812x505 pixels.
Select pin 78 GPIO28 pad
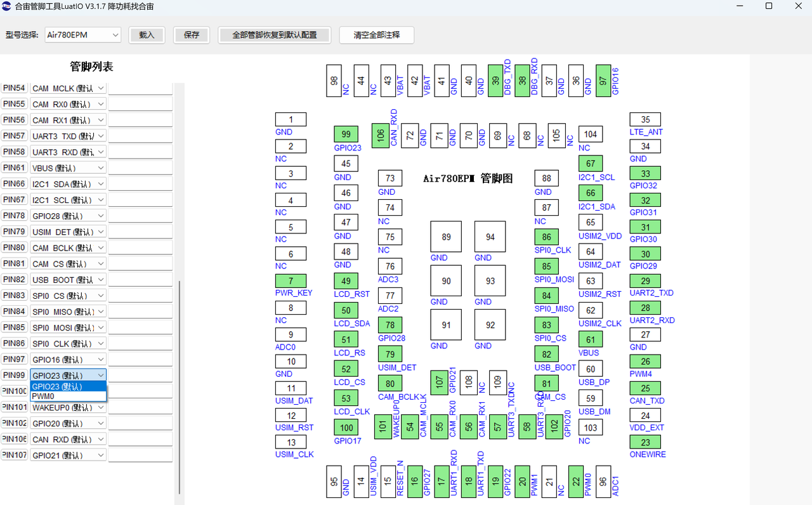(x=390, y=325)
